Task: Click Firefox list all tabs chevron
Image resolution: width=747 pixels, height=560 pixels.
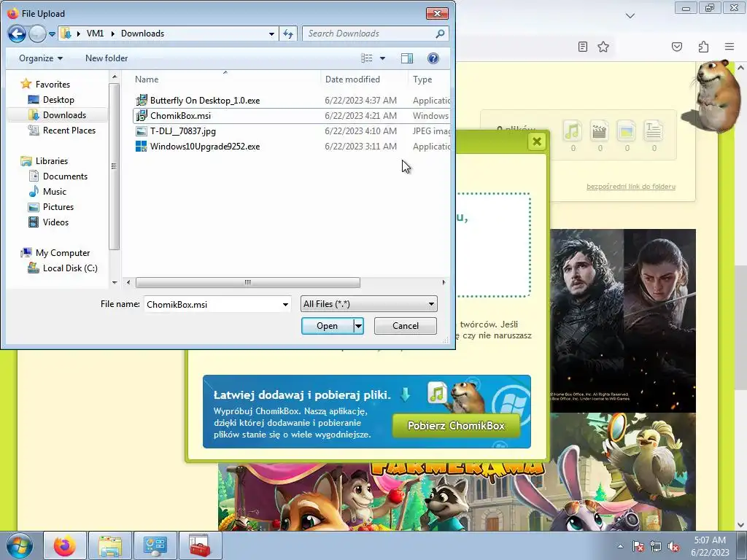Action: click(x=630, y=16)
